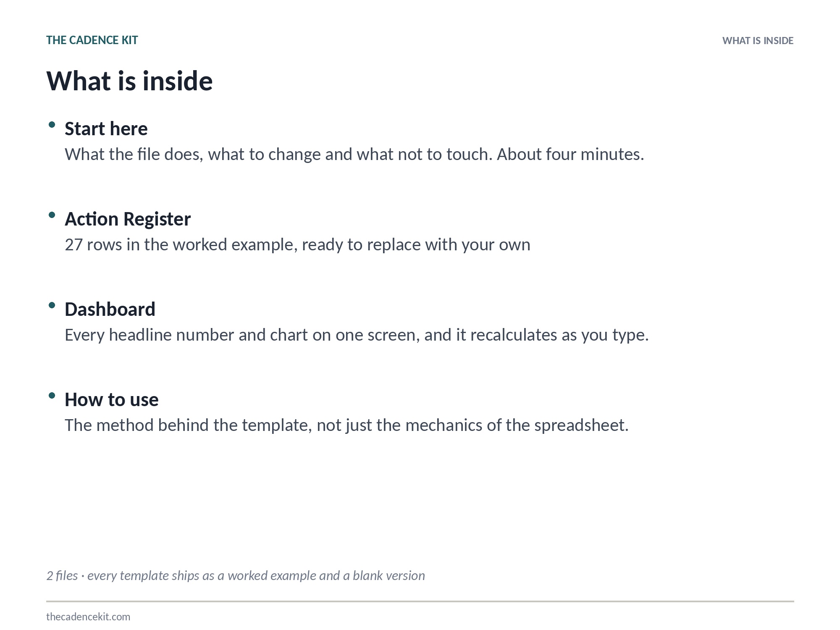Click the WHAT IS INSIDE section label
This screenshot has width=840, height=630.
pyautogui.click(x=758, y=41)
